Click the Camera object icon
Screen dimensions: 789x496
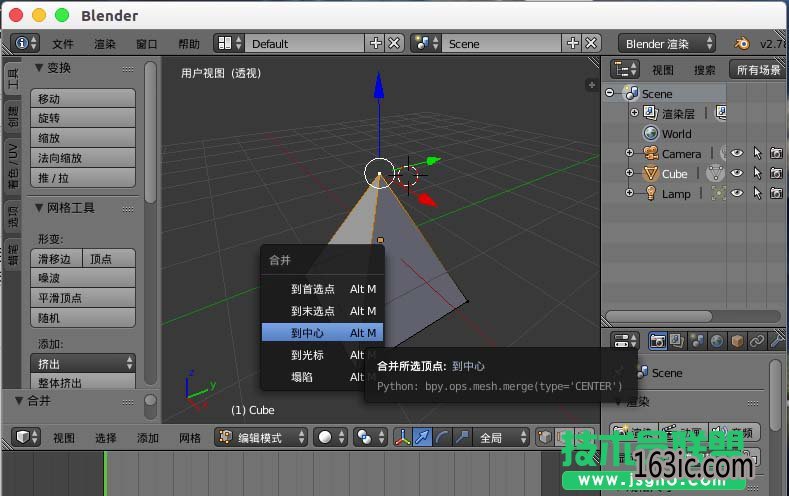651,153
